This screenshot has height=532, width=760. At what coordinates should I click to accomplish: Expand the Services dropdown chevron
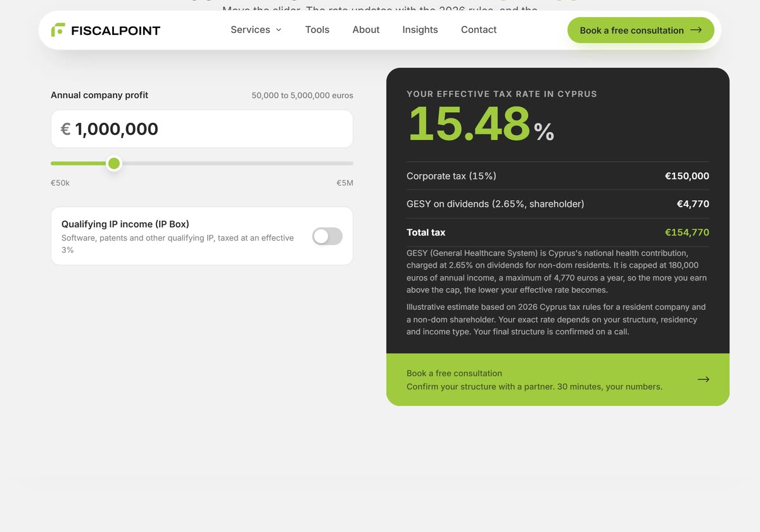coord(279,30)
